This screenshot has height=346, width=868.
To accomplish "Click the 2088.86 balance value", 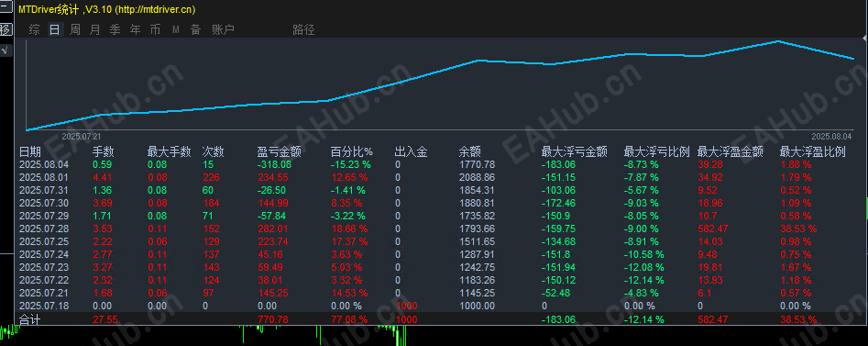I will click(477, 177).
